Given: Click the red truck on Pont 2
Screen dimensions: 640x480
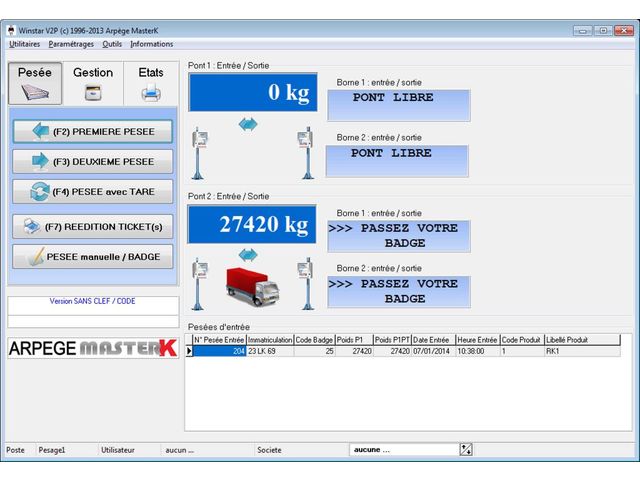Looking at the screenshot, I should [x=252, y=288].
